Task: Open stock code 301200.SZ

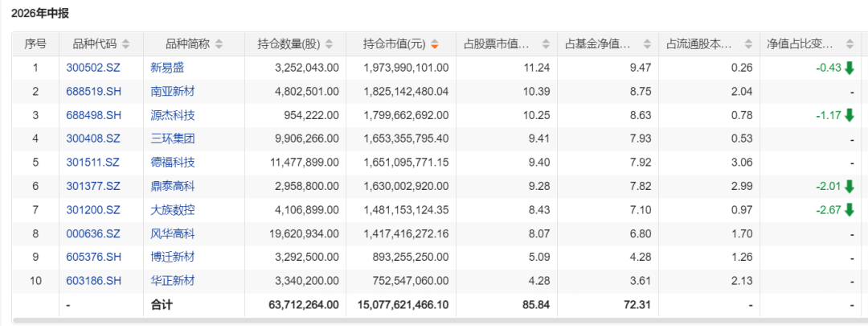Action: [93, 210]
